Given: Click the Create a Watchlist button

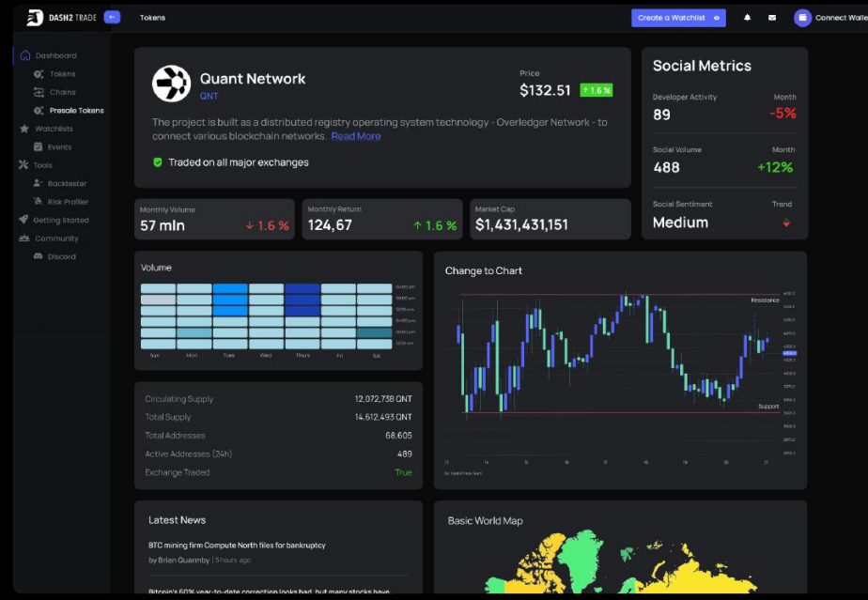Looking at the screenshot, I should tap(678, 18).
